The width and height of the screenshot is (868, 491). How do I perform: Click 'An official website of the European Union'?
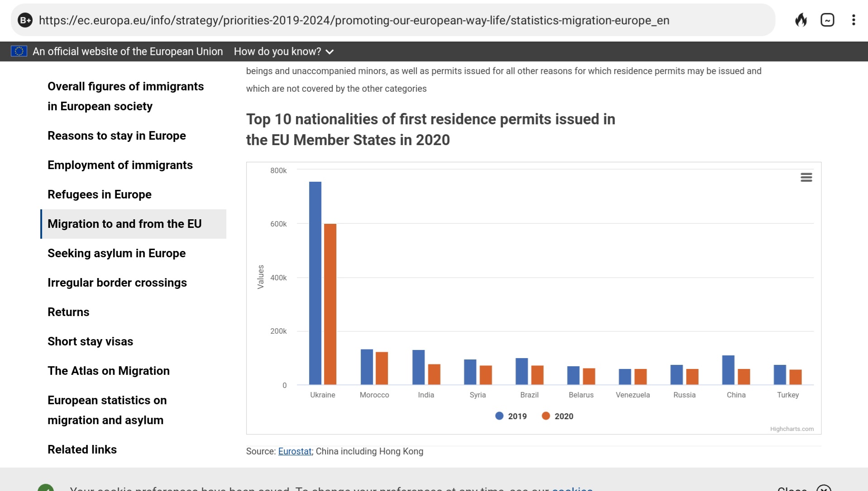tap(128, 52)
